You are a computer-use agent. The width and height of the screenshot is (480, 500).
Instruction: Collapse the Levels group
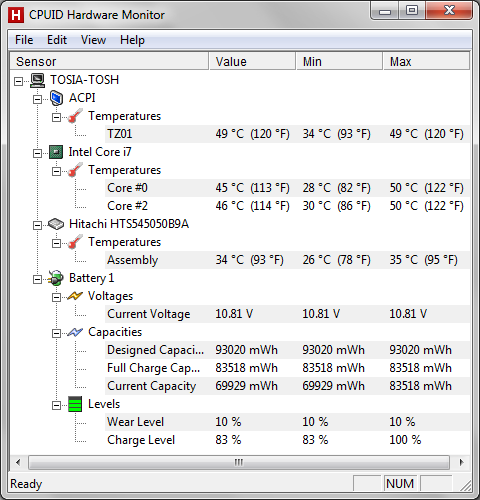coord(56,405)
